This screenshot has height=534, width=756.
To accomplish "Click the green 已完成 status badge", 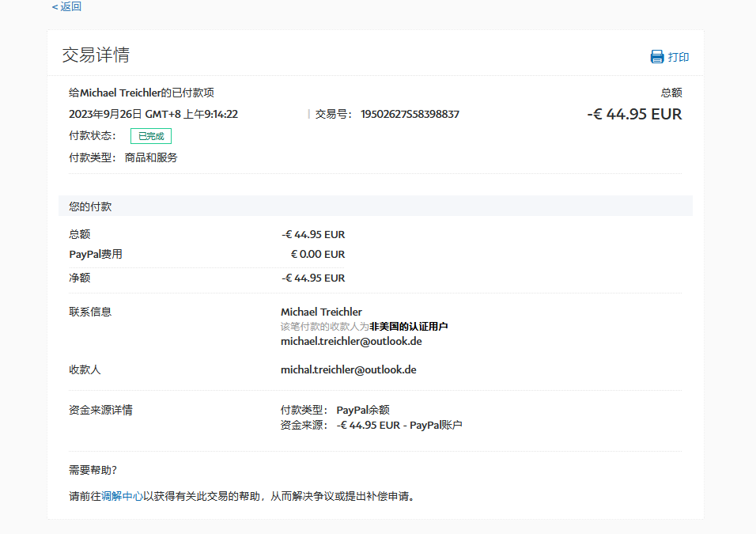I will pyautogui.click(x=150, y=136).
